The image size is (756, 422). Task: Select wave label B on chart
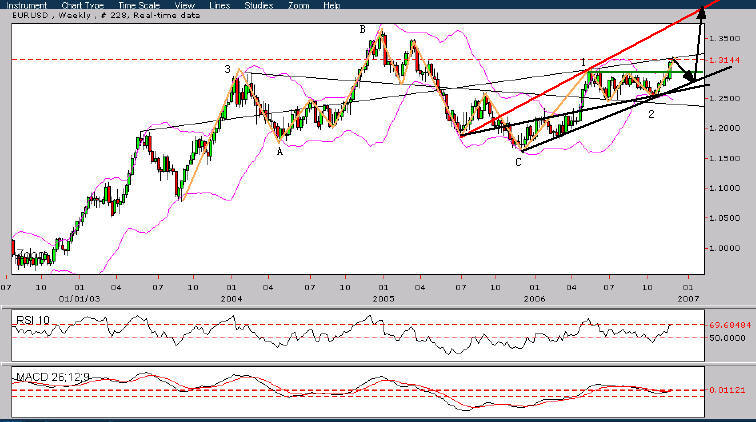pos(363,29)
